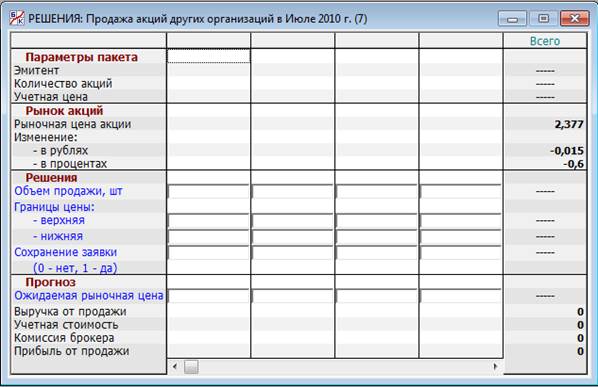Viewport: 598px width, 387px height.
Task: Click the Количество акций row label
Action: tap(63, 84)
